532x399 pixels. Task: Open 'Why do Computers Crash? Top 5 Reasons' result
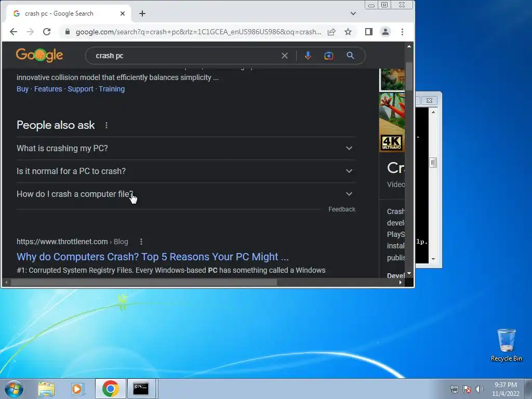tap(153, 257)
